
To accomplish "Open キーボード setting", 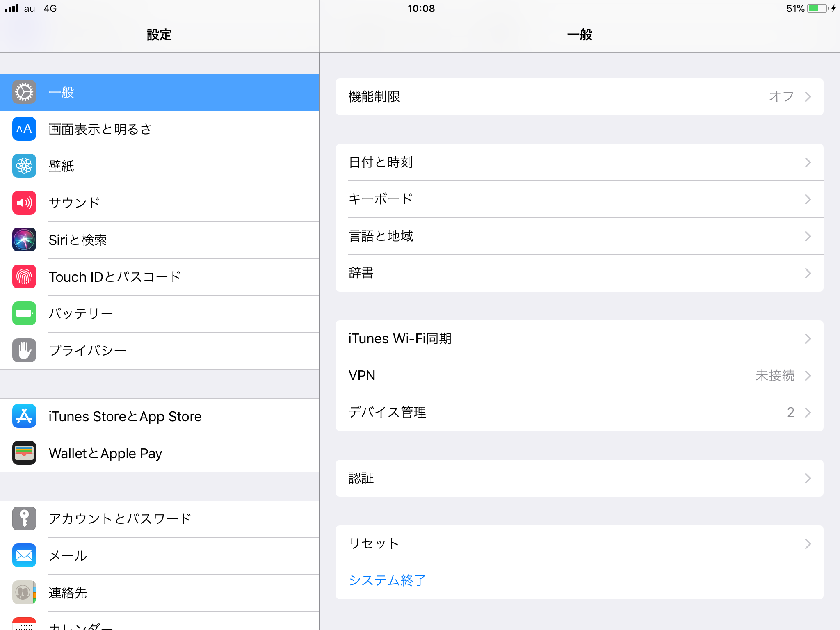I will [580, 199].
